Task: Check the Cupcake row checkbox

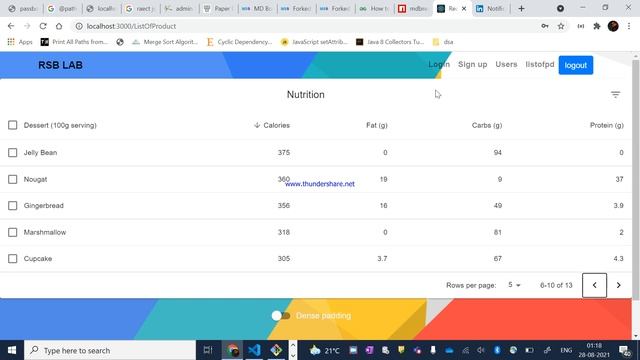Action: tap(13, 259)
